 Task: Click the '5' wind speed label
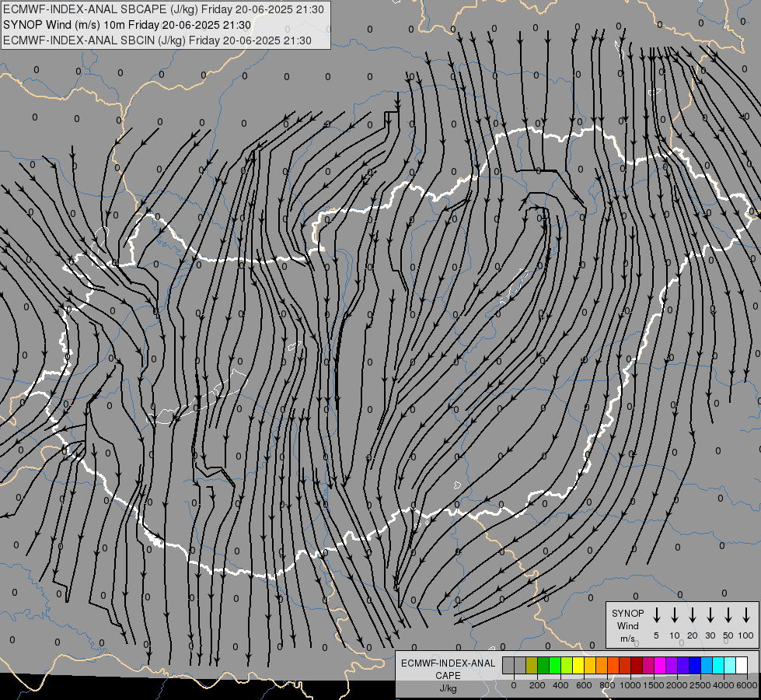pyautogui.click(x=656, y=635)
